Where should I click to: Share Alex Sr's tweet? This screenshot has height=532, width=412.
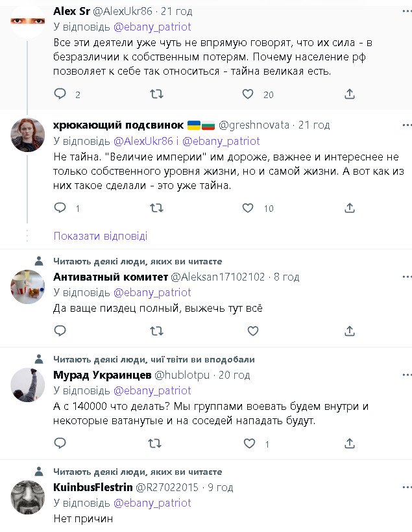(x=350, y=94)
